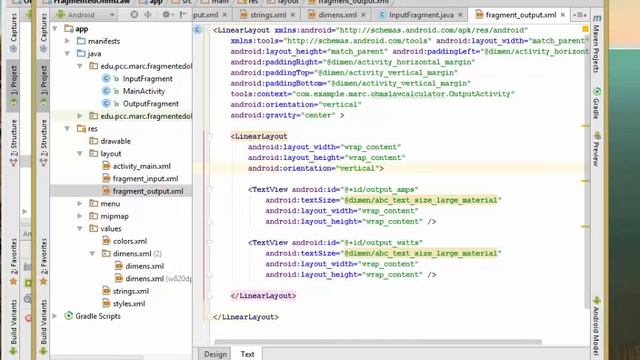Expand the collapsed edu.pcc.marc package under OutputFragment

point(80,116)
